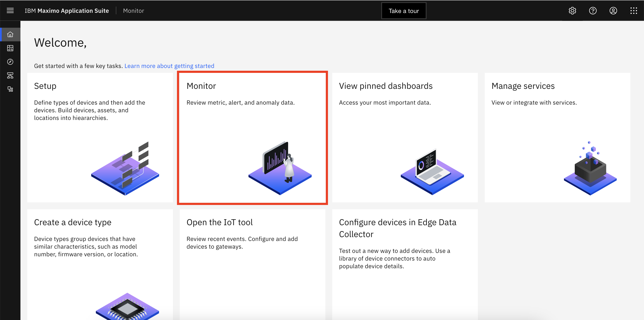The image size is (644, 320).
Task: Open the user profile icon
Action: pos(613,10)
